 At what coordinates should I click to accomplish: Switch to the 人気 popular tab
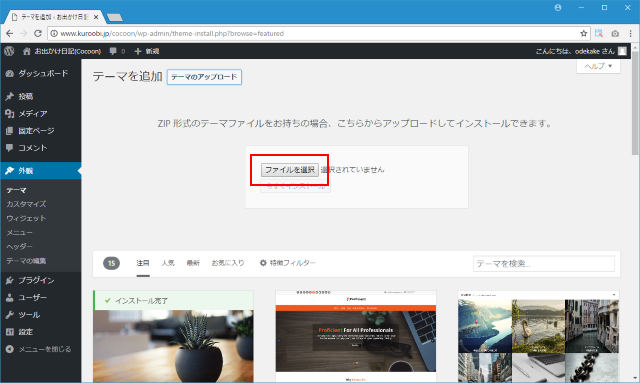click(168, 263)
